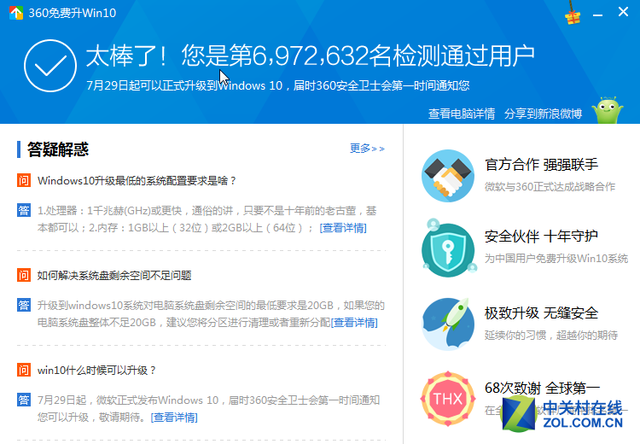Click the 答 icon beside 处理器 answer

[x=24, y=210]
